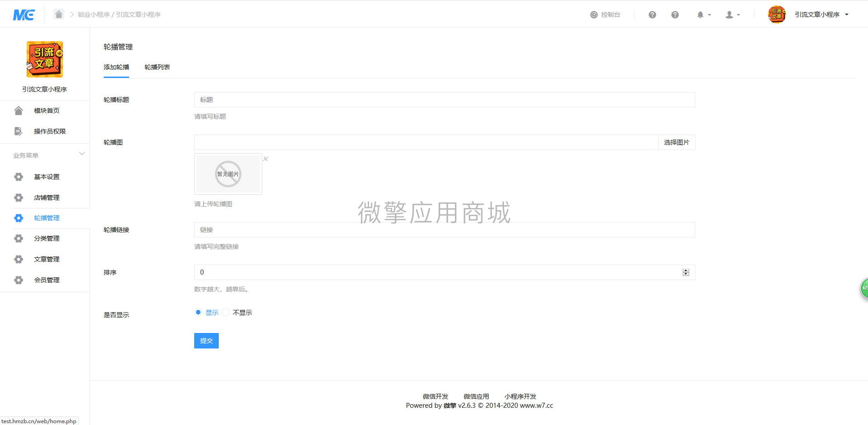This screenshot has width=868, height=425.
Task: Open the 微信开发 footer link
Action: pos(436,396)
